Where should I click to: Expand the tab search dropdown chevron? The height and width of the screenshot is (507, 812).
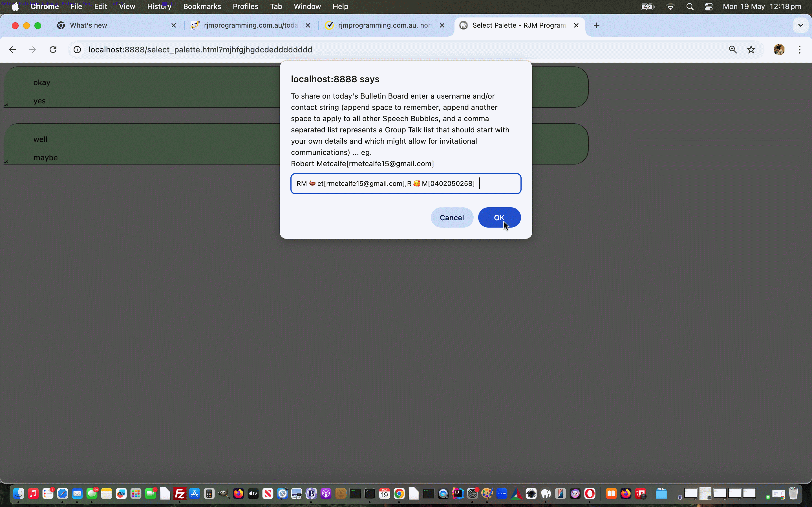click(x=800, y=25)
